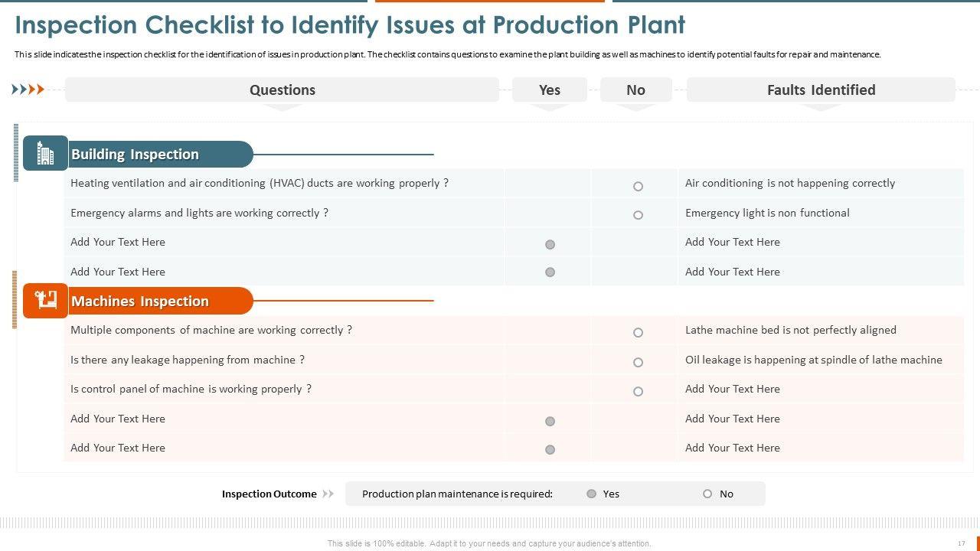Select No for emergency alarms question
980x551 pixels.
(638, 215)
